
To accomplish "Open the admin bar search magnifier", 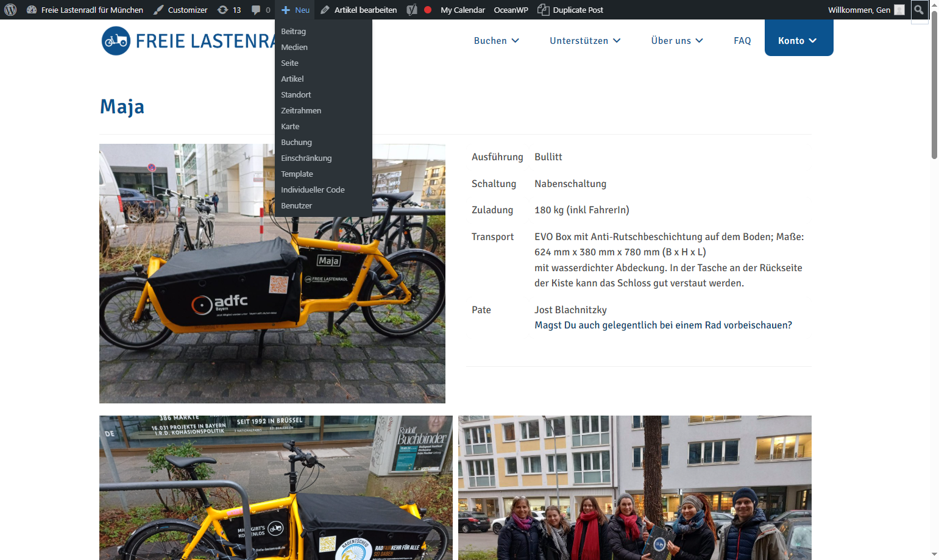I will 919,10.
